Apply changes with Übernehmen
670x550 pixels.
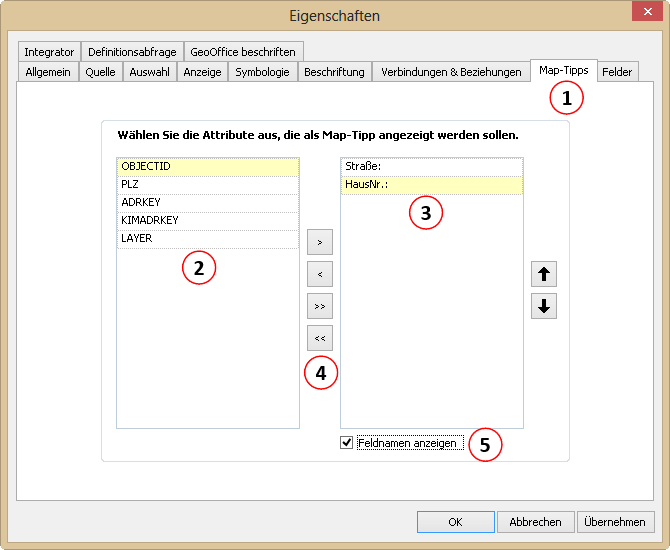616,522
